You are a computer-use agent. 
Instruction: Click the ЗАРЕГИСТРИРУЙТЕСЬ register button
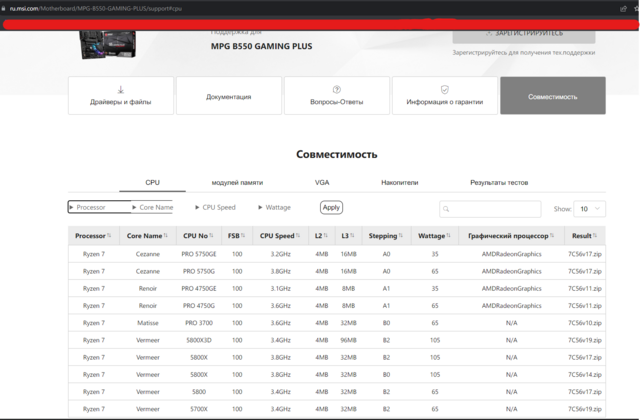tap(528, 33)
